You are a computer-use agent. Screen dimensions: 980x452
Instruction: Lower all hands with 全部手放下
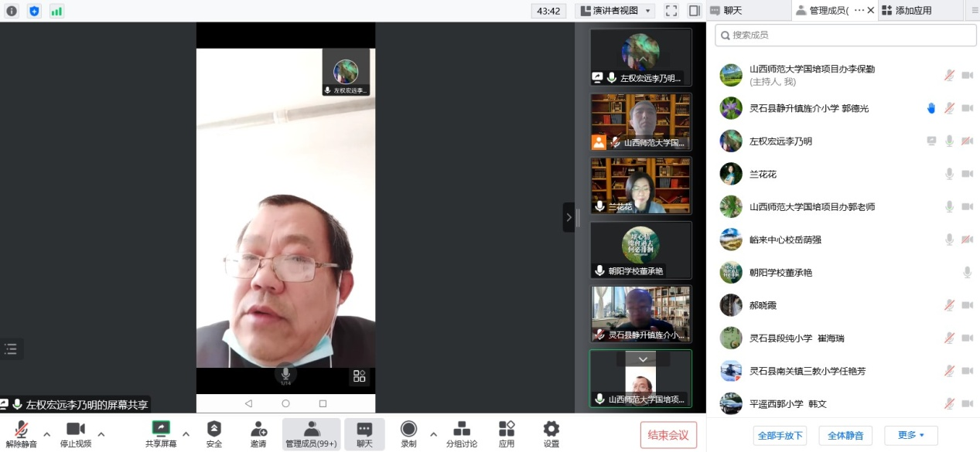[x=780, y=435]
